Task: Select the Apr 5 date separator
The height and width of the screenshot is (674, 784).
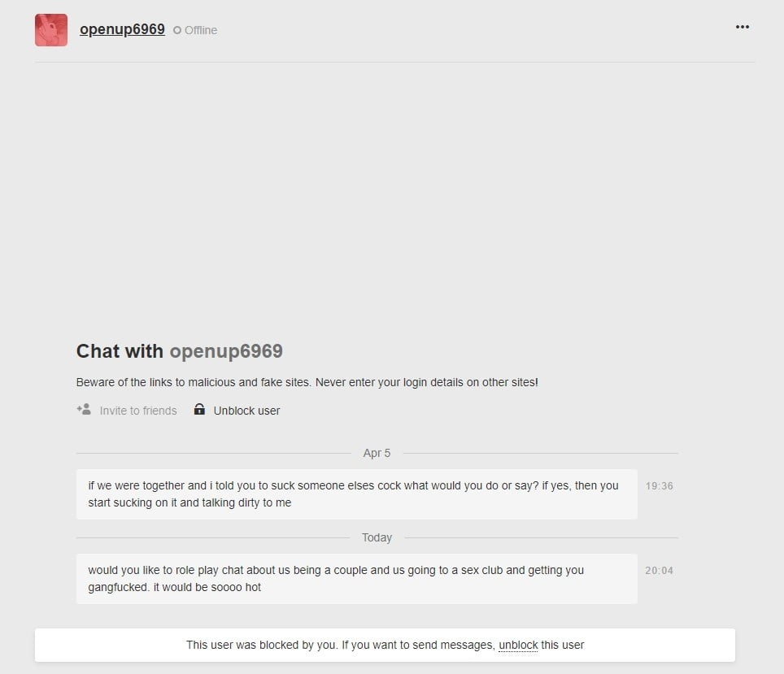Action: [377, 453]
